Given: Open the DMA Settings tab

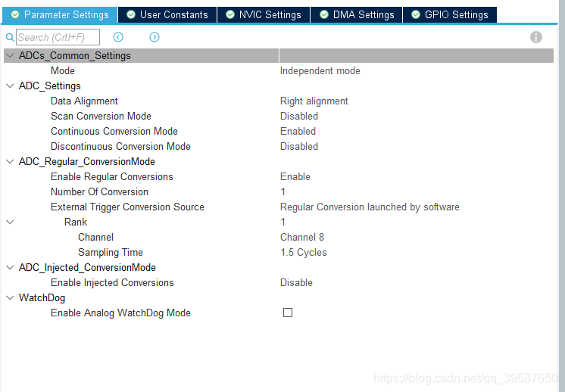Looking at the screenshot, I should tap(357, 15).
